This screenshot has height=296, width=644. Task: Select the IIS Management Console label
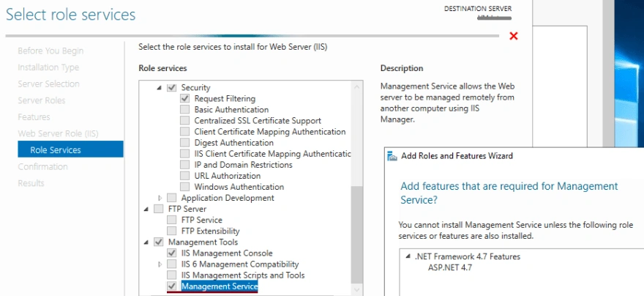pos(227,254)
